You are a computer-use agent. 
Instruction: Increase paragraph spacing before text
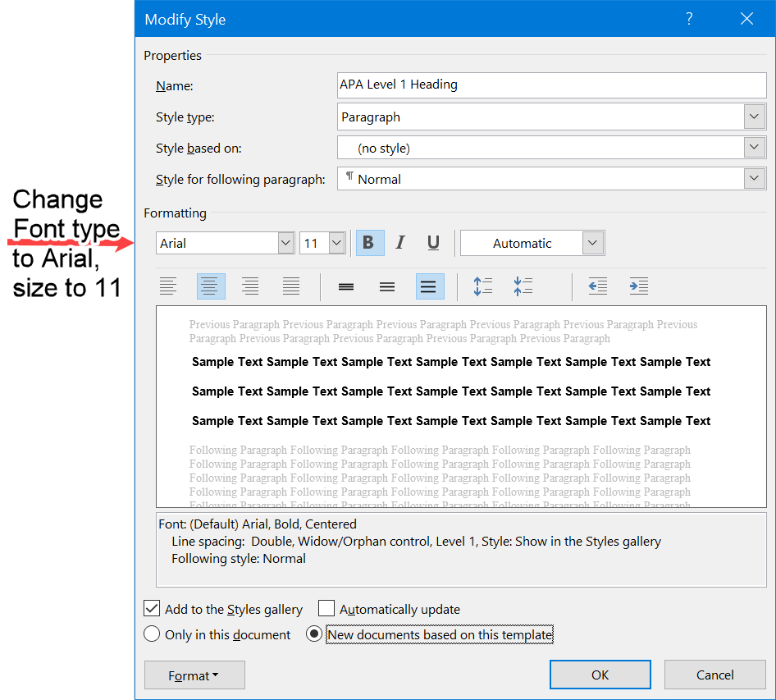click(x=482, y=286)
